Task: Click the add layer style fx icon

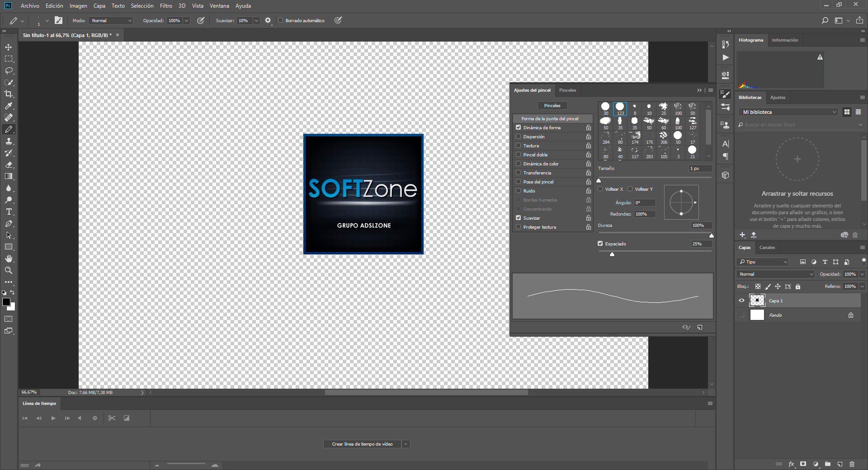Action: (792, 464)
